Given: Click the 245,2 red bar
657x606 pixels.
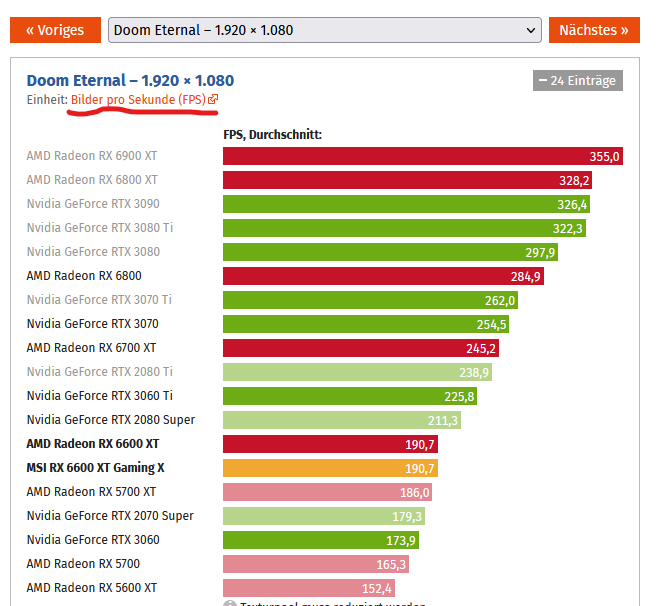Looking at the screenshot, I should tap(361, 348).
